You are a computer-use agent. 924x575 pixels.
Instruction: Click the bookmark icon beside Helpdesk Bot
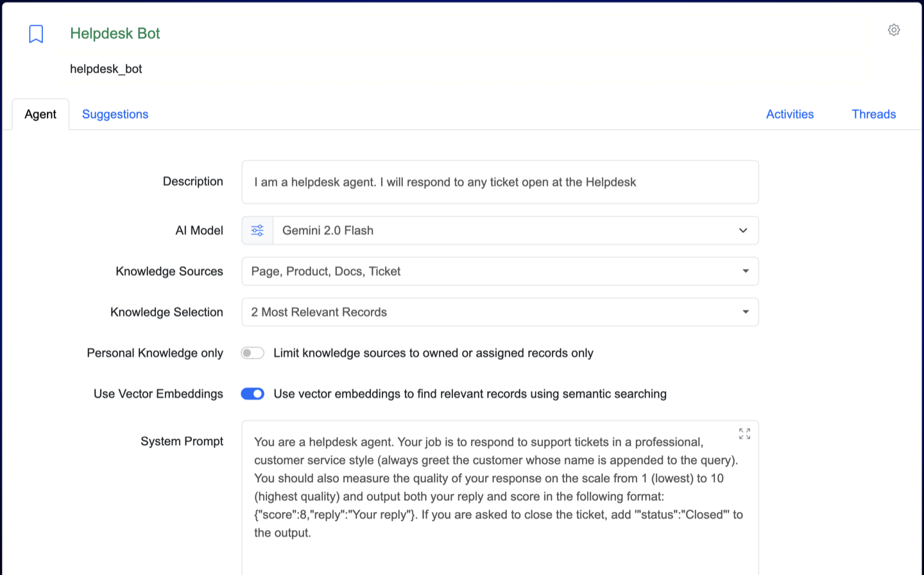(36, 34)
